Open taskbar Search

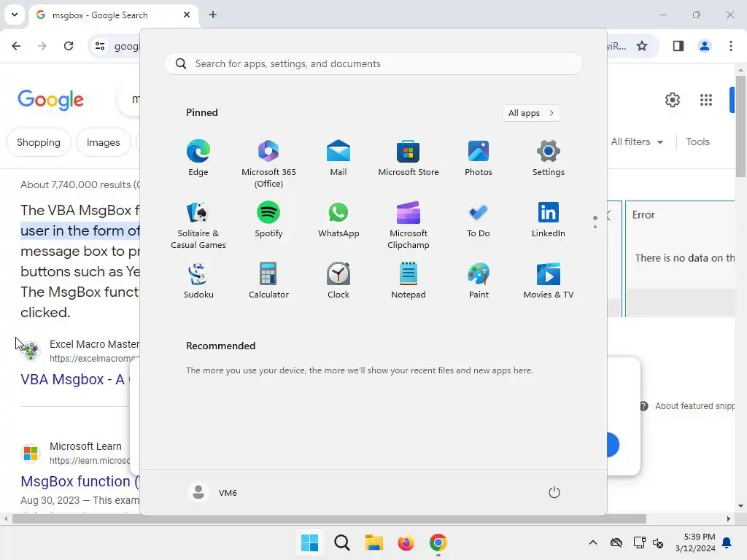[x=342, y=542]
